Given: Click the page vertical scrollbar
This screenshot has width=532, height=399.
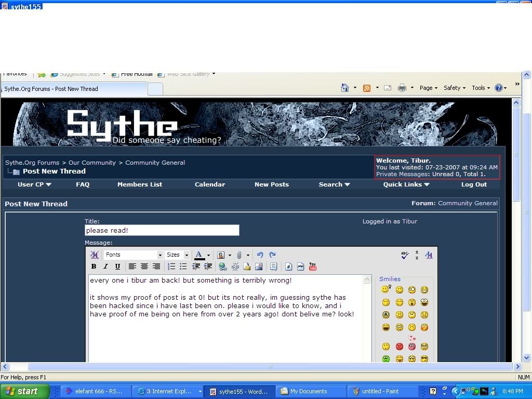Looking at the screenshot, I should 516,153.
